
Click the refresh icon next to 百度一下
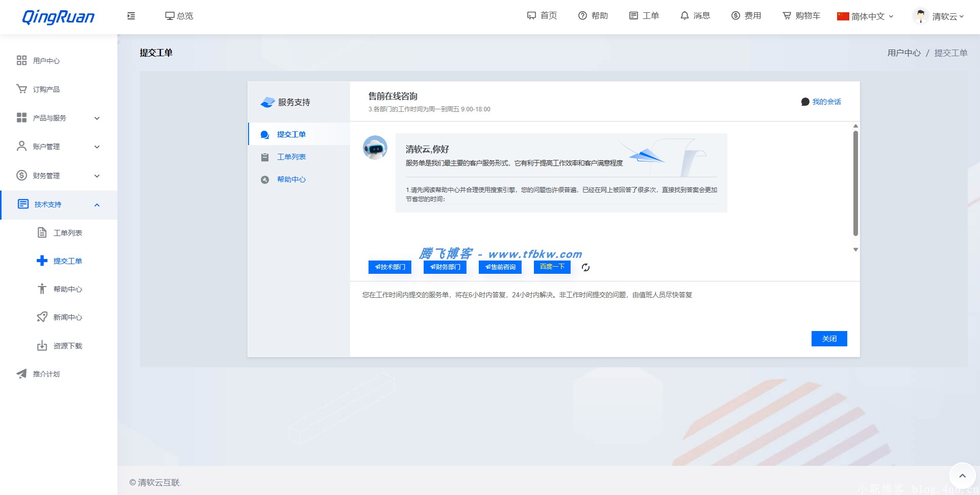tap(585, 267)
